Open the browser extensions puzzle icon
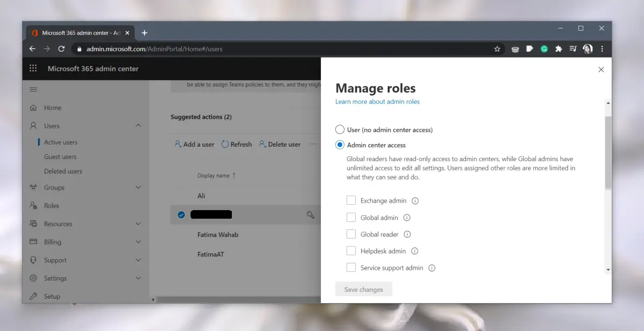The image size is (644, 331). click(x=558, y=49)
